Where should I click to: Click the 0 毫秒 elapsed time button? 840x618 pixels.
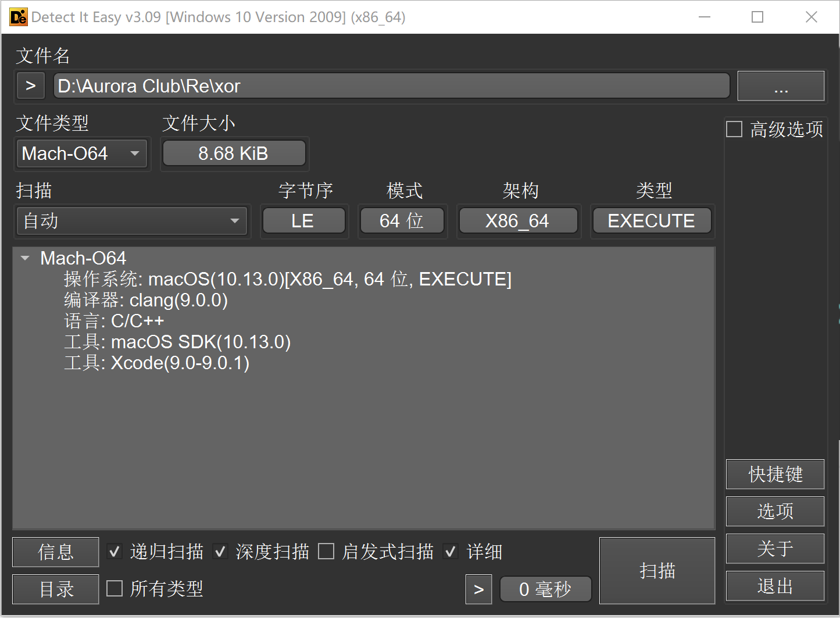[545, 590]
